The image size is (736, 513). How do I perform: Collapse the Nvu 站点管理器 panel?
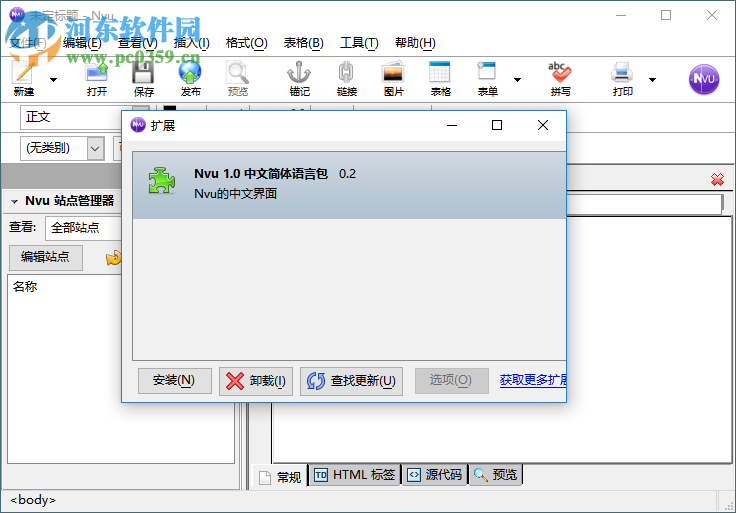pyautogui.click(x=14, y=201)
